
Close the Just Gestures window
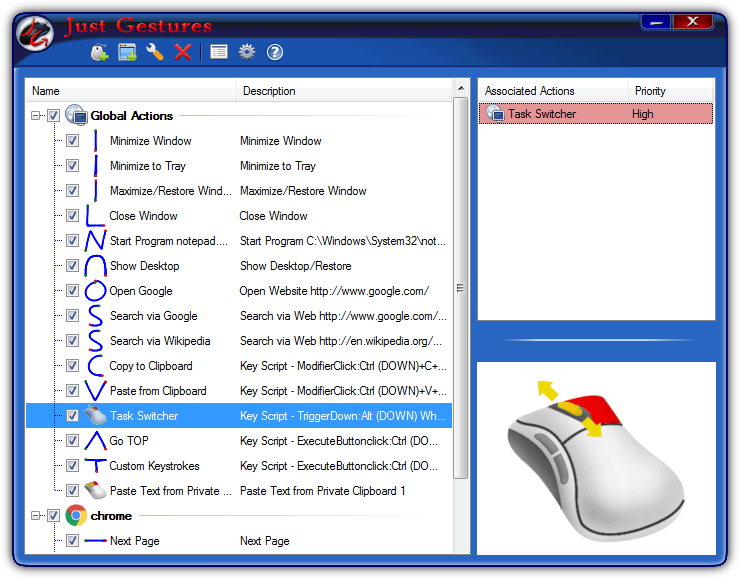(693, 22)
